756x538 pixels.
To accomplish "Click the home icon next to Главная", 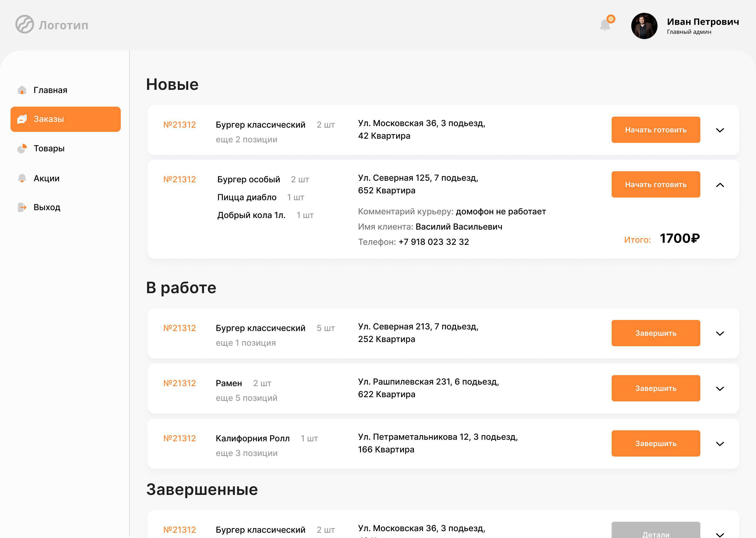I will [22, 90].
